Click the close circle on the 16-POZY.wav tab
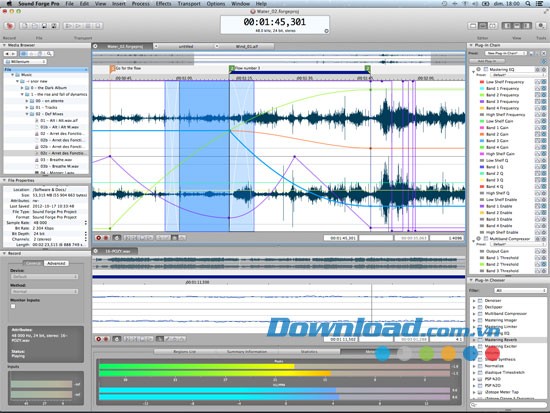 95,251
